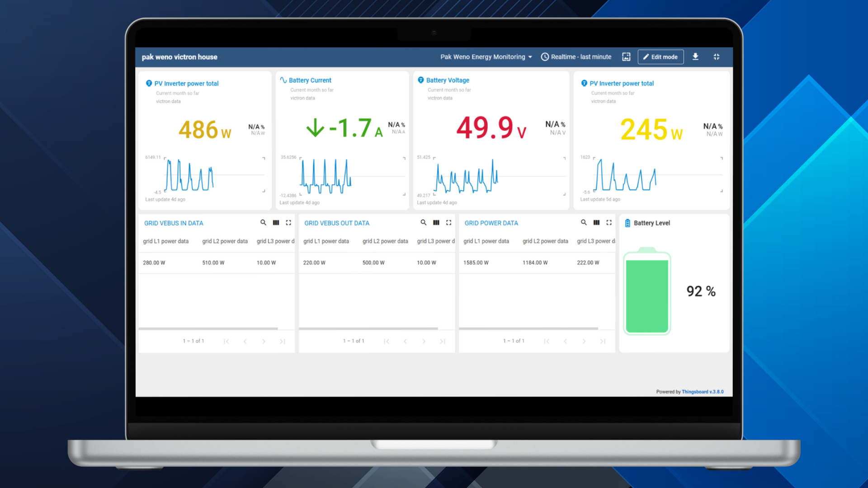Click the -1.7 A battery current value
868x488 pixels.
click(x=345, y=128)
